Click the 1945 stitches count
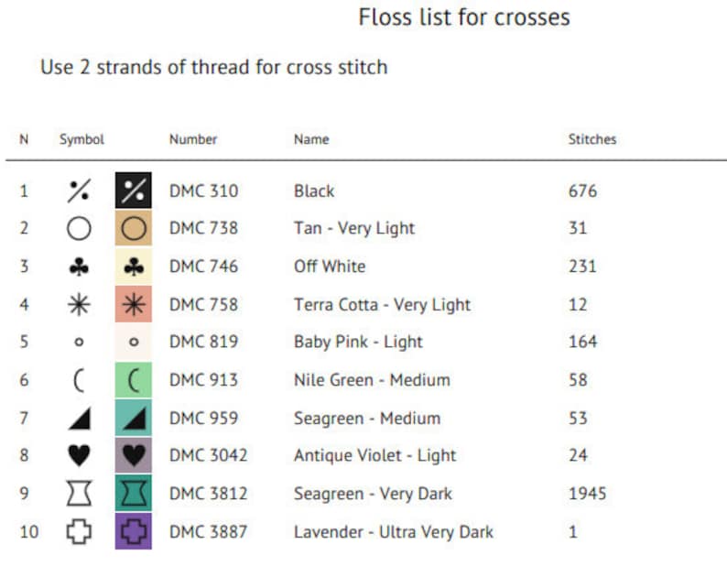Viewport: 727px width, 588px height. (588, 493)
